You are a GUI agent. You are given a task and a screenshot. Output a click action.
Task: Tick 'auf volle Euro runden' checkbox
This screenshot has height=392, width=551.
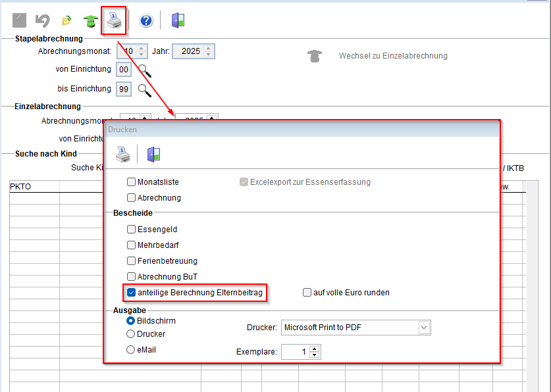(307, 292)
